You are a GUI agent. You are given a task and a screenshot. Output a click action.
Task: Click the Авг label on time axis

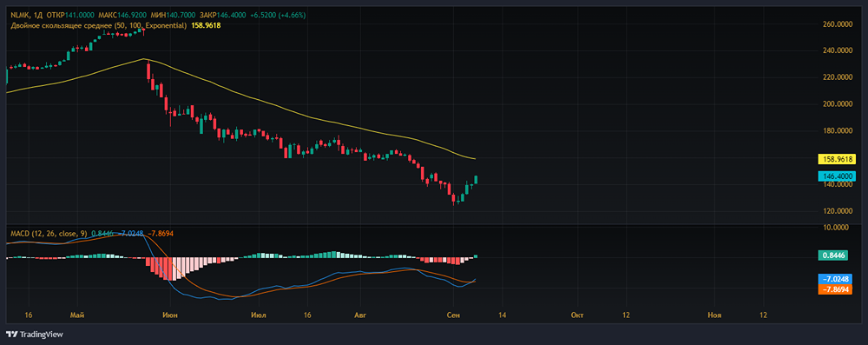coord(360,315)
